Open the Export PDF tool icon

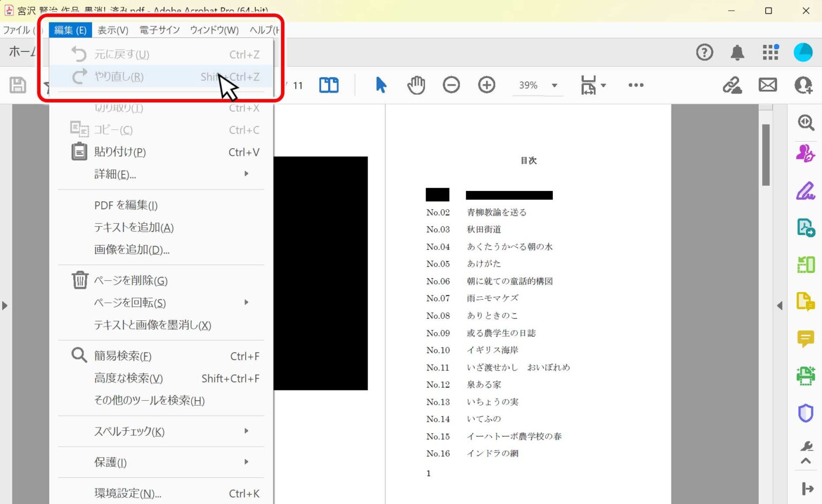(805, 227)
